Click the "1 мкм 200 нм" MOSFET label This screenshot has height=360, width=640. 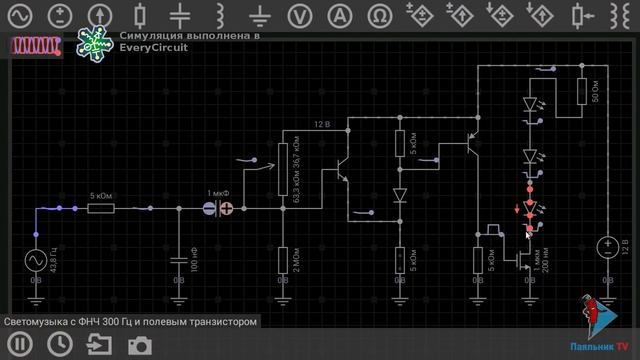[542, 260]
